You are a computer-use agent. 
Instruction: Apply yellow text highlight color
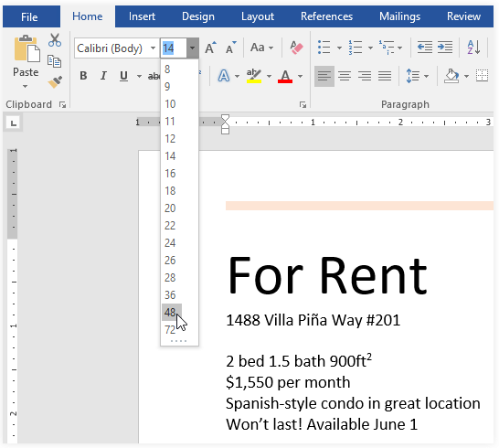coord(254,76)
